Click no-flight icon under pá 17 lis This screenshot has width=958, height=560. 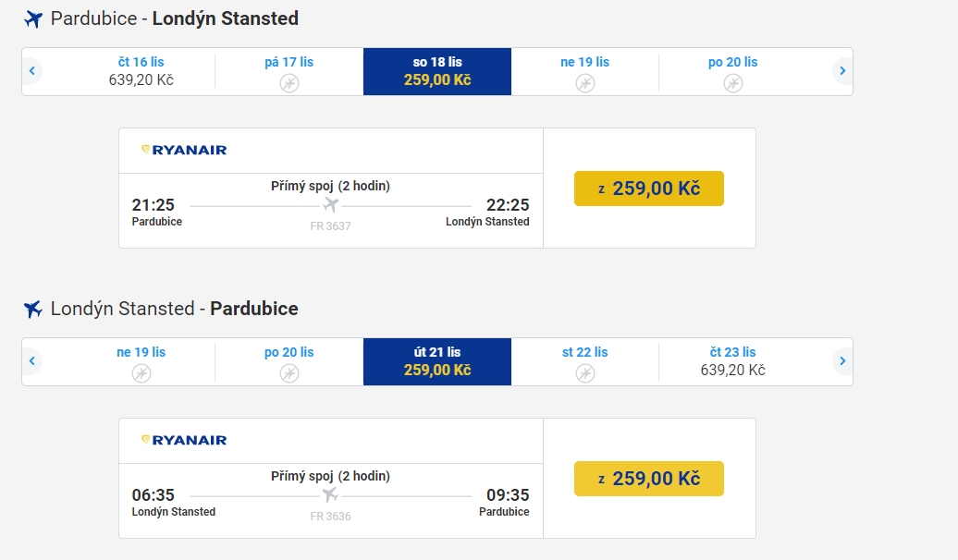(289, 83)
